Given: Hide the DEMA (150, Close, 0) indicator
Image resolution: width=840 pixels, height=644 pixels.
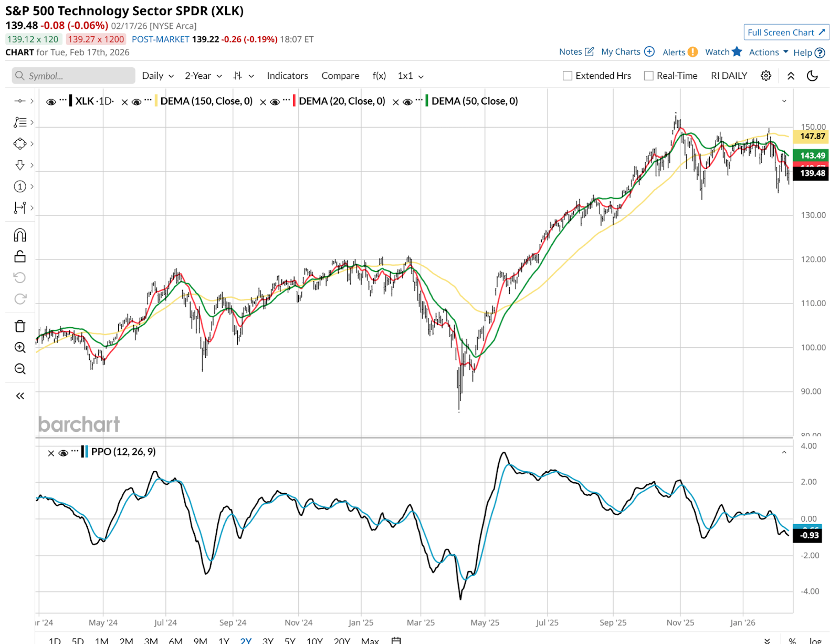Looking at the screenshot, I should pyautogui.click(x=136, y=101).
